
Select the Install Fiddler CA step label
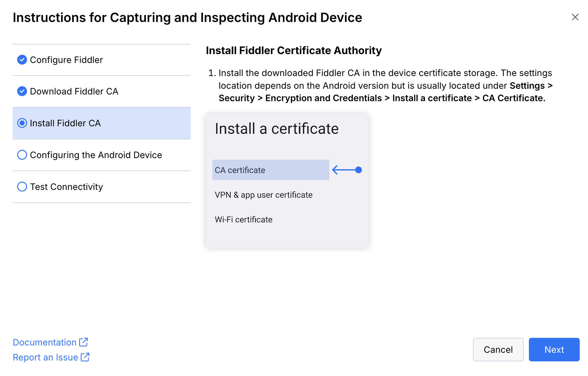[65, 123]
